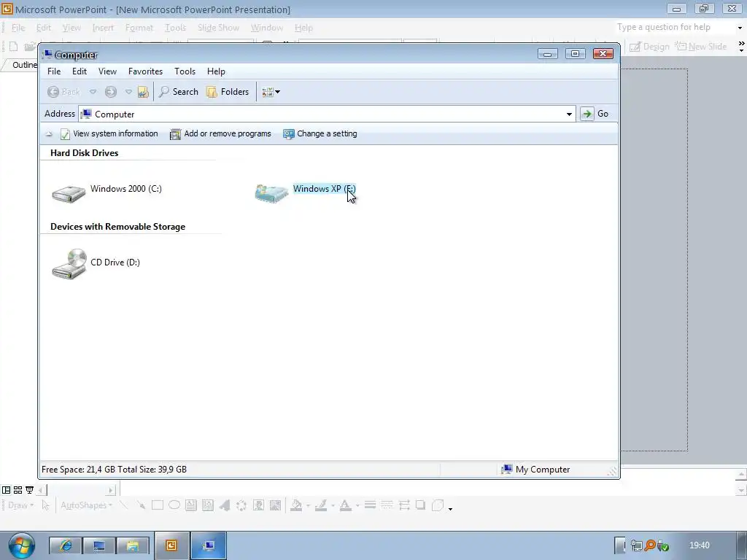747x560 pixels.
Task: Click the Hard Disk Drives group header
Action: point(85,153)
